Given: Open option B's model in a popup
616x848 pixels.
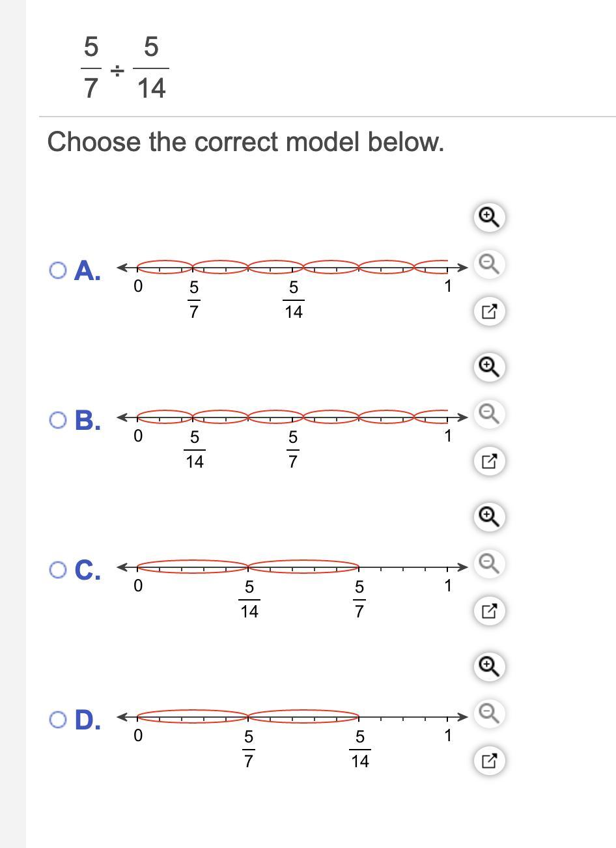Looking at the screenshot, I should click(489, 461).
